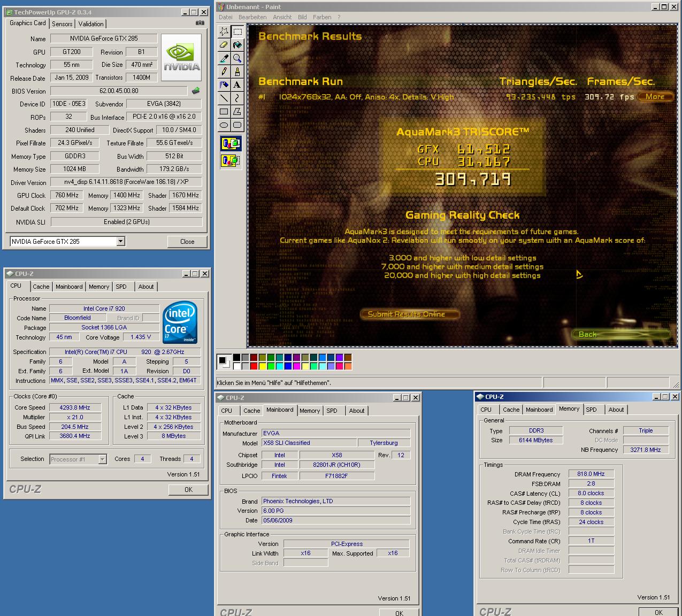Image resolution: width=682 pixels, height=616 pixels.
Task: Open the Farben menu in Paint
Action: (x=322, y=17)
